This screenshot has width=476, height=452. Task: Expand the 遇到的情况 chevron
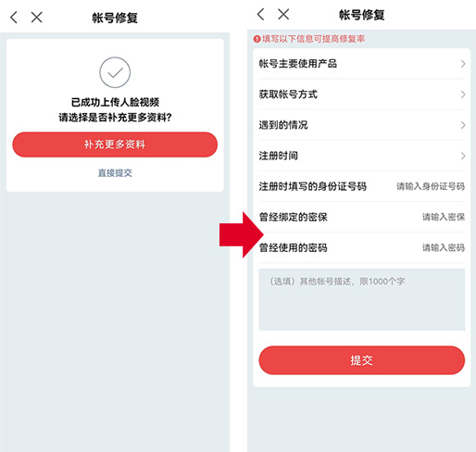pos(463,125)
